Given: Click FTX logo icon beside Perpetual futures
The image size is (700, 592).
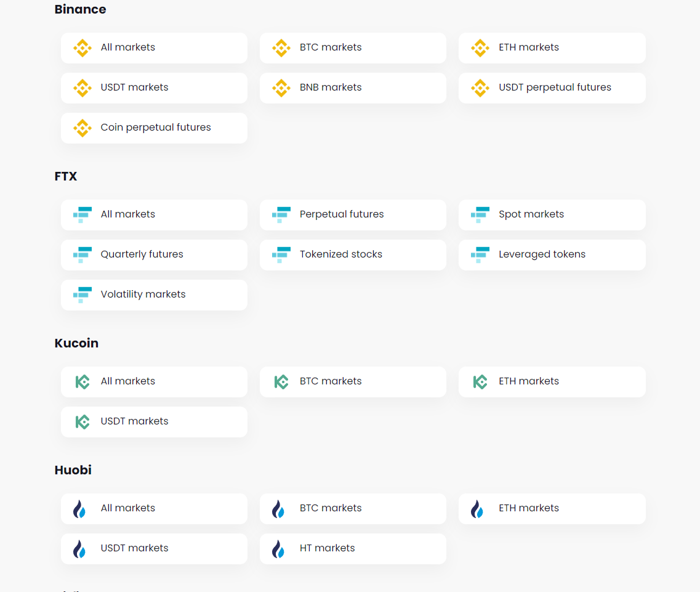Looking at the screenshot, I should coord(281,215).
